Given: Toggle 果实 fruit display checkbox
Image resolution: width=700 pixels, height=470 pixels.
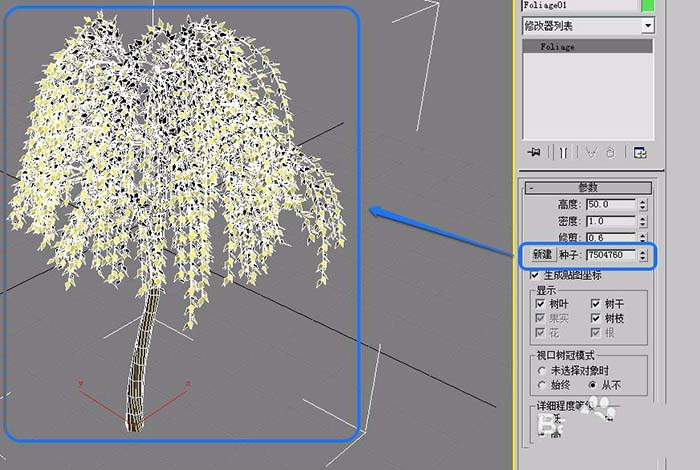Looking at the screenshot, I should pos(540,318).
